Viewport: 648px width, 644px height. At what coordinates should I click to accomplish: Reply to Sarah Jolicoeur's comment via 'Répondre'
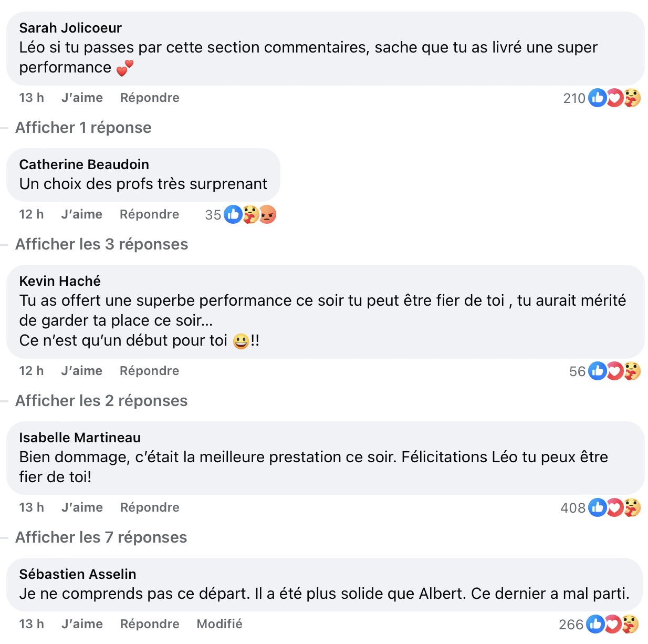(x=149, y=98)
